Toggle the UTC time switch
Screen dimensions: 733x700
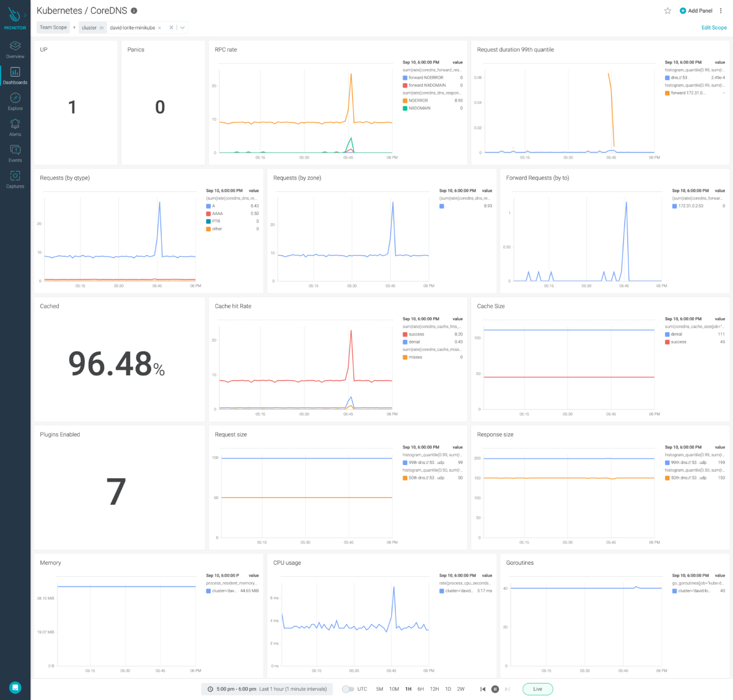point(348,689)
